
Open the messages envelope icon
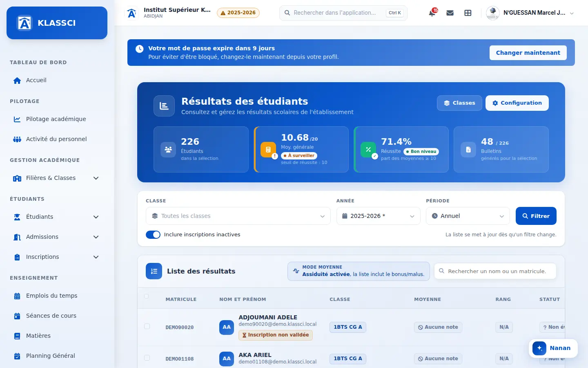(x=450, y=13)
